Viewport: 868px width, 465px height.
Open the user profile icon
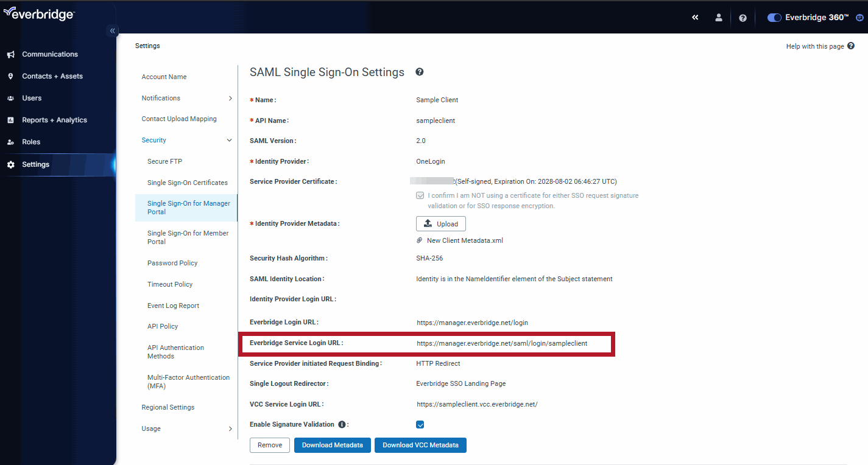pos(719,18)
